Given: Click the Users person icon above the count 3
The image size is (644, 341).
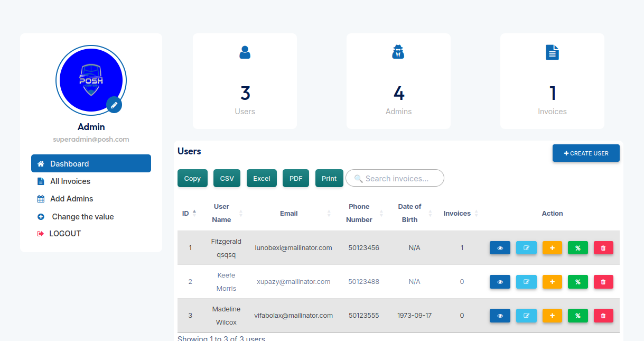Looking at the screenshot, I should 245,52.
